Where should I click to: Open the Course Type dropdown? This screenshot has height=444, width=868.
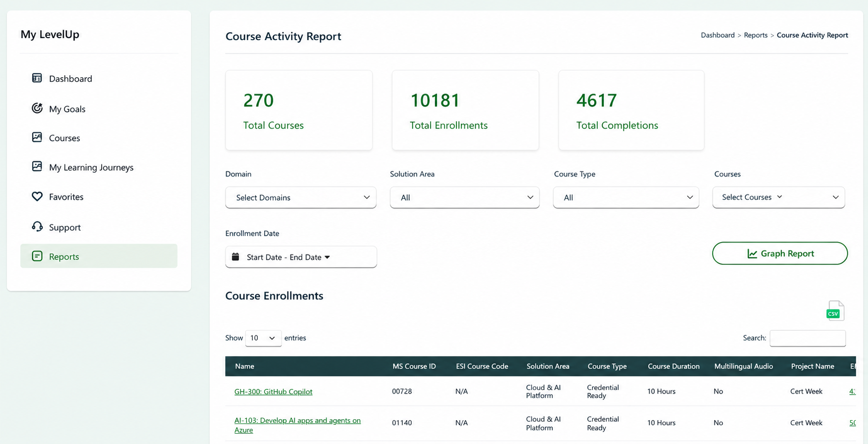[x=626, y=197]
